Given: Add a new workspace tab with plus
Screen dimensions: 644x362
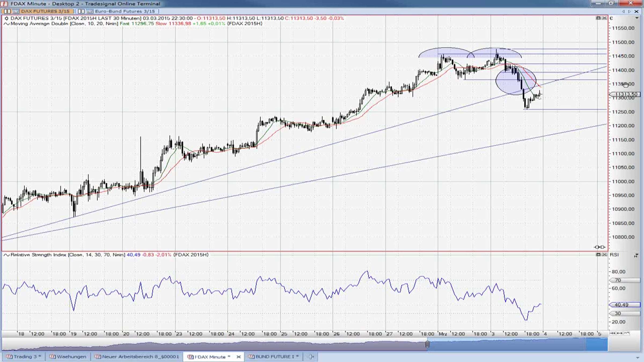Looking at the screenshot, I should coord(311,357).
